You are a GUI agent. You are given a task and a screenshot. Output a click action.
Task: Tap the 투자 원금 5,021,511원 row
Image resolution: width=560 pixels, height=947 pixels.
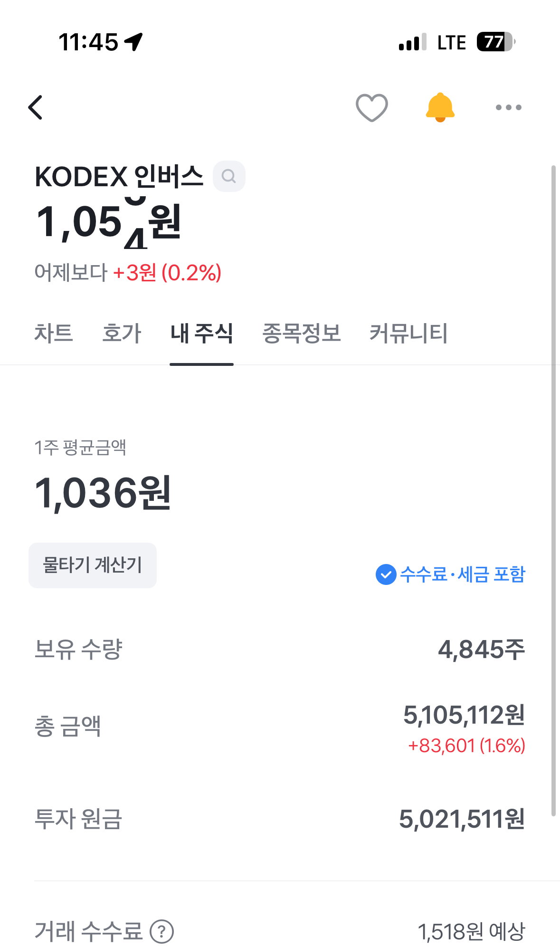pos(280,819)
